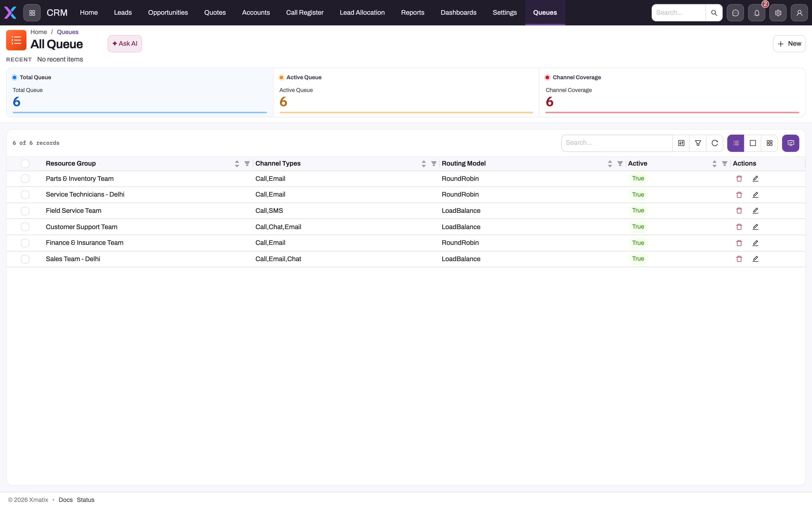Edit Finance & Insurance Team queue

(755, 243)
